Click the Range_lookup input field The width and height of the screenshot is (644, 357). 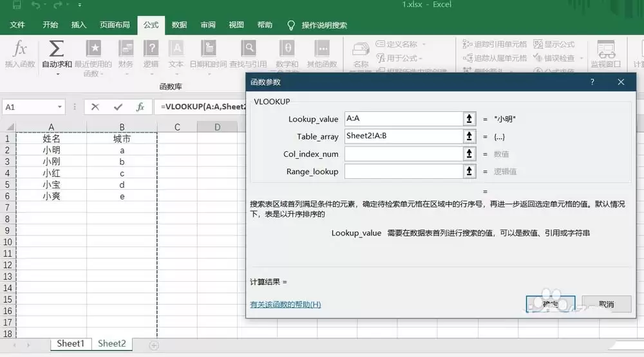(404, 171)
